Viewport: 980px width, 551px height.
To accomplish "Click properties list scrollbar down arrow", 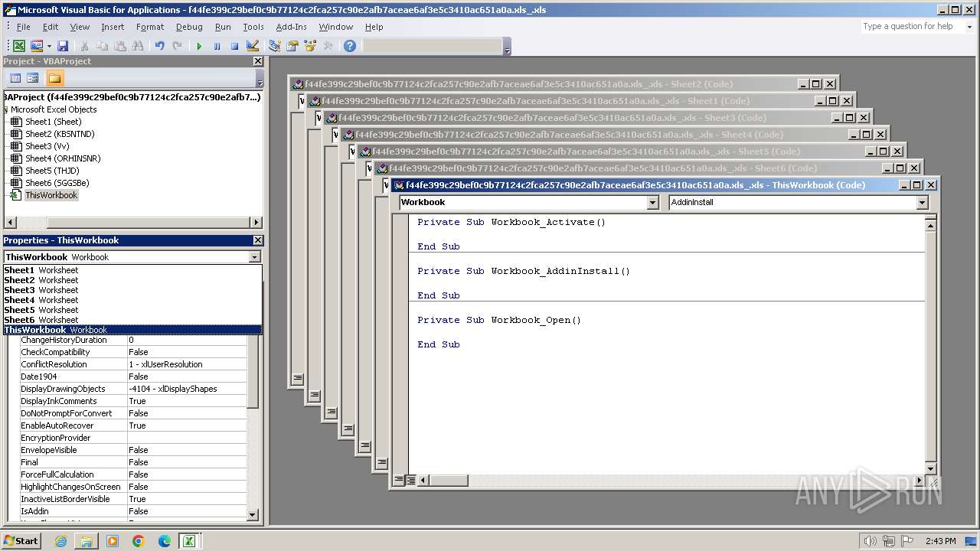I will [253, 515].
